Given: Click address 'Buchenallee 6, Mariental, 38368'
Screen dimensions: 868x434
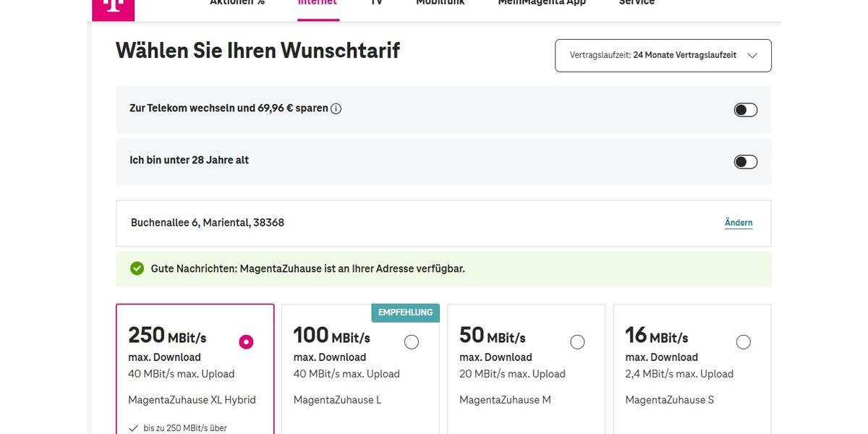Looking at the screenshot, I should pyautogui.click(x=208, y=223).
